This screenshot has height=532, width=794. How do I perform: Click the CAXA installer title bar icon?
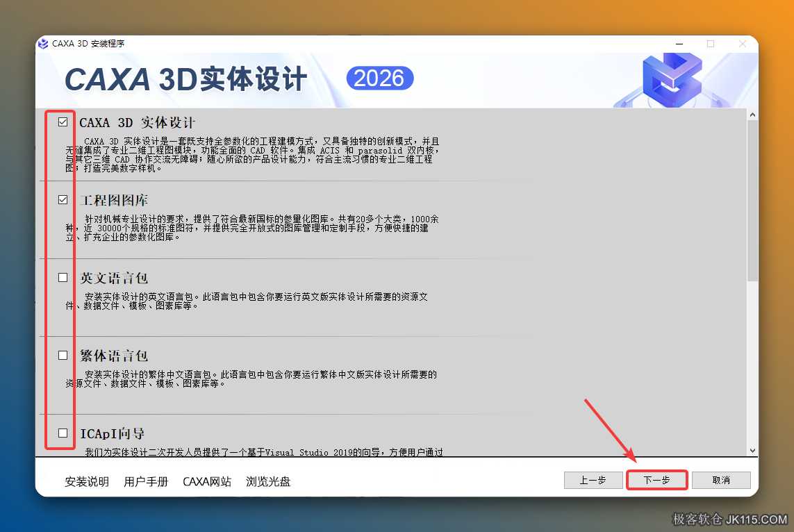tap(43, 44)
